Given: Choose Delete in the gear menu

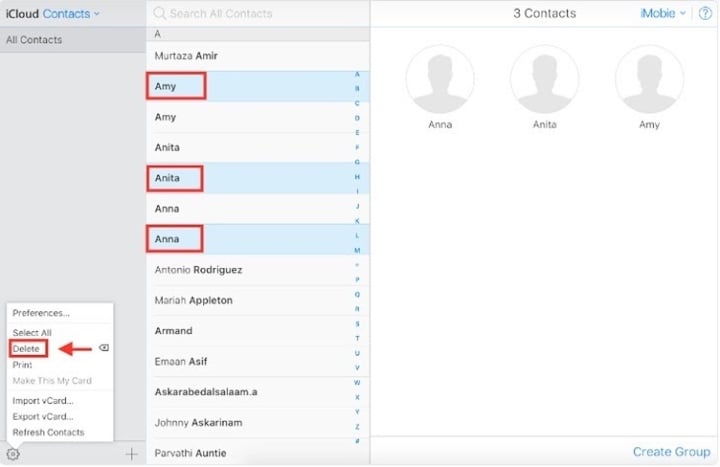Looking at the screenshot, I should pyautogui.click(x=26, y=349).
